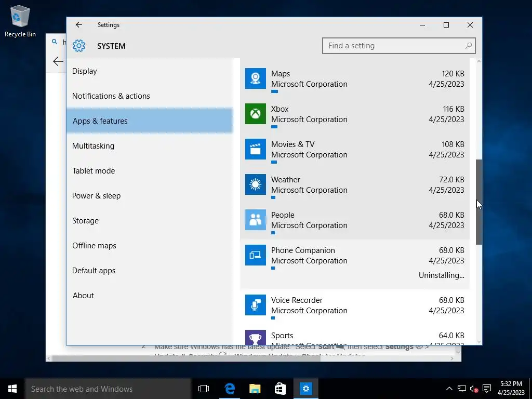Screen dimensions: 532x399
Task: Click the Maps app icon
Action: coord(256,78)
